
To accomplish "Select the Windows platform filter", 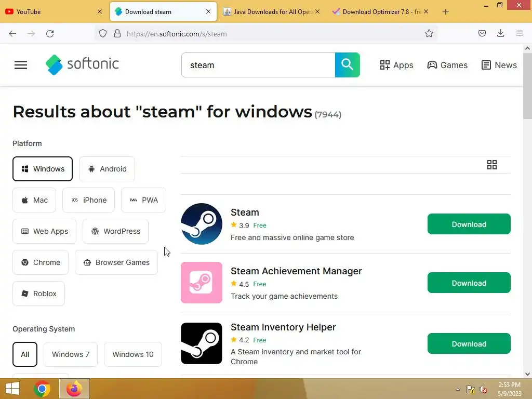I will coord(43,169).
